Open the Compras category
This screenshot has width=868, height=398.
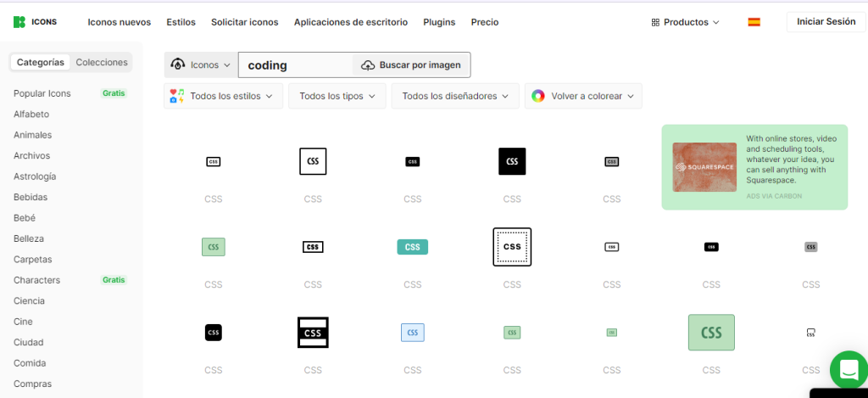[x=33, y=384]
